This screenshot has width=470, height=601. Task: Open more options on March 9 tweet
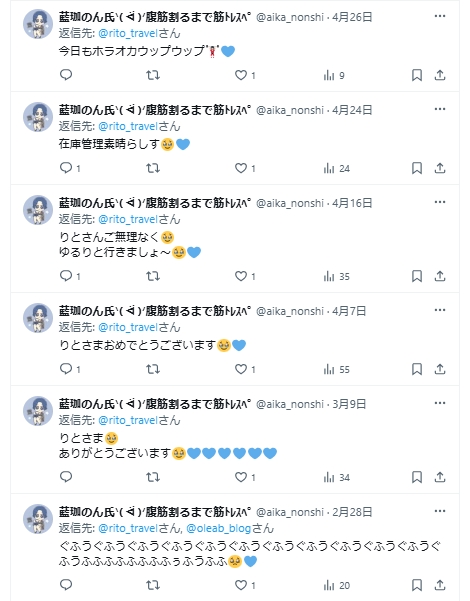click(440, 403)
